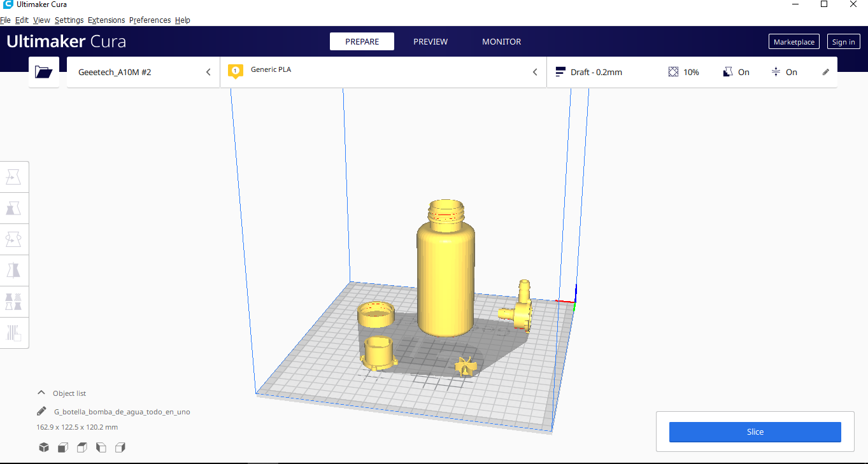
Task: Select the Rotate tool in left toolbar
Action: (x=14, y=239)
